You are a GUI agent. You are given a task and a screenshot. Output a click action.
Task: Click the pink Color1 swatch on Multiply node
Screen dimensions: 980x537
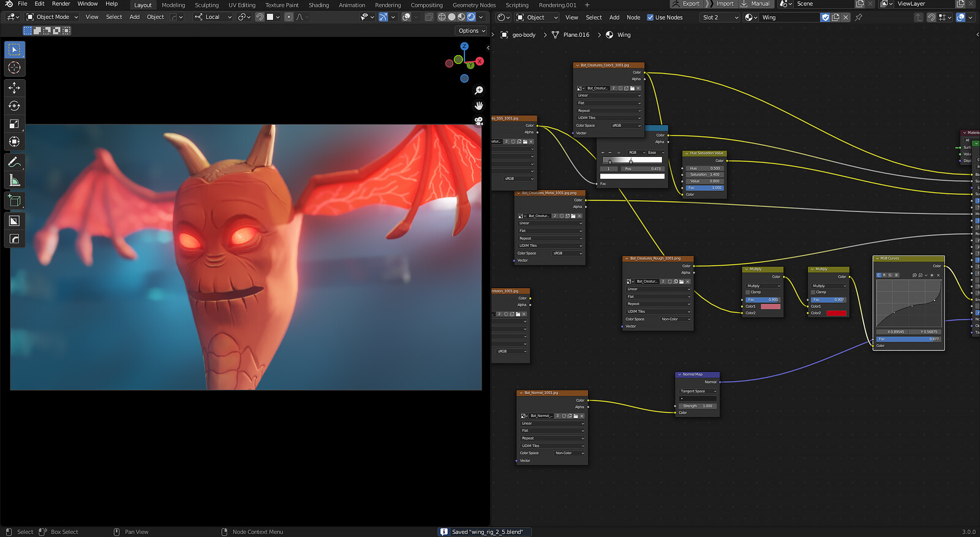pyautogui.click(x=771, y=307)
